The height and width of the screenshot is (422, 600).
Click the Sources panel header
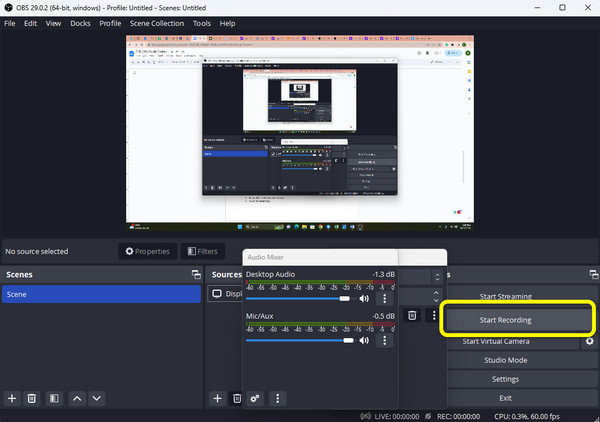tap(227, 274)
